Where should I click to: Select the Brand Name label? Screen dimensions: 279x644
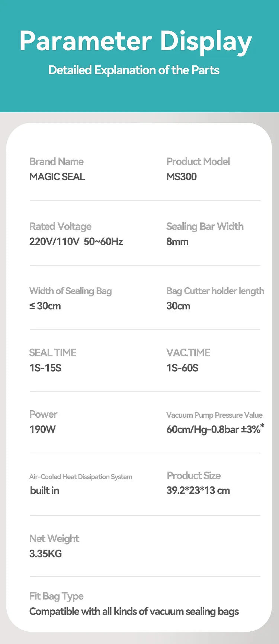pos(57,162)
